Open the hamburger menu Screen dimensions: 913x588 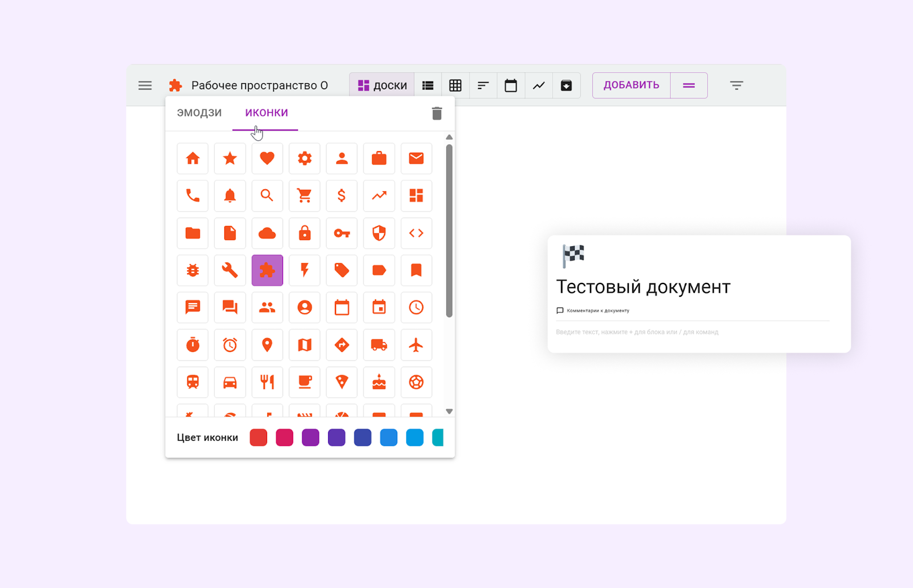coord(145,86)
